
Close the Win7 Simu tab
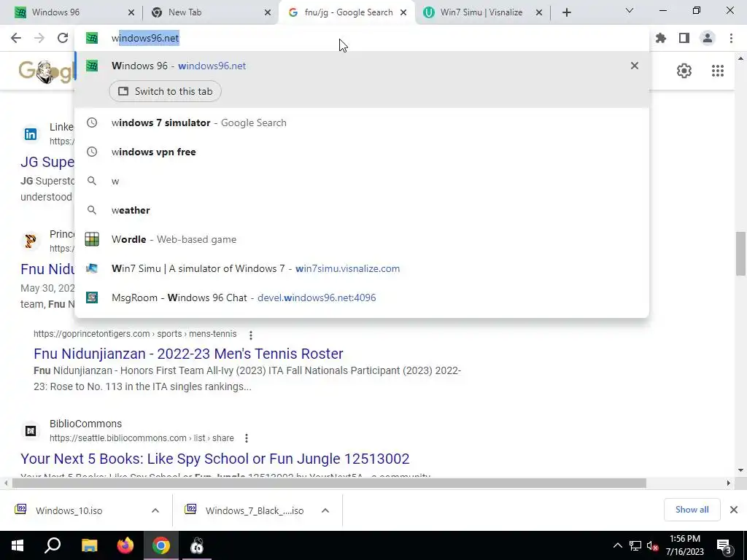click(539, 12)
